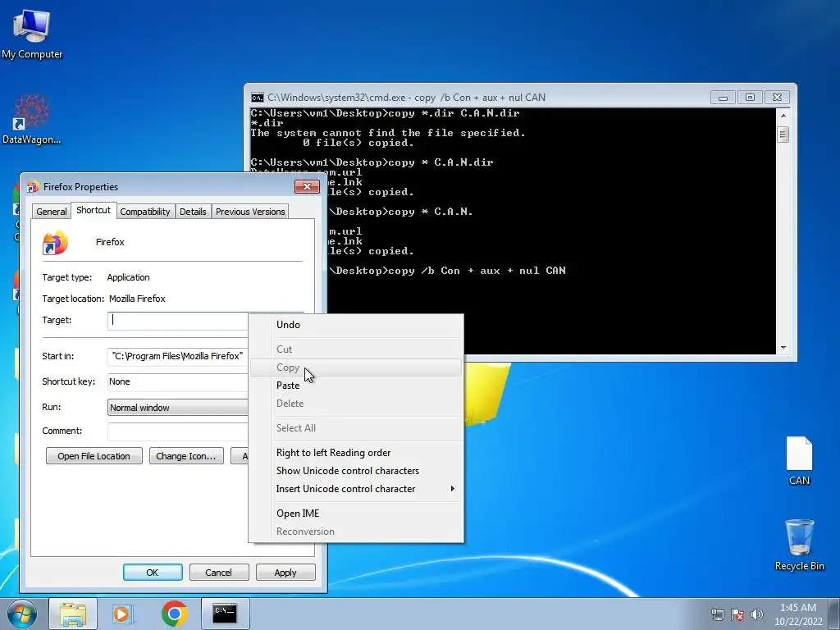840x630 pixels.
Task: Toggle Show Unicode control characters
Action: 356,471
